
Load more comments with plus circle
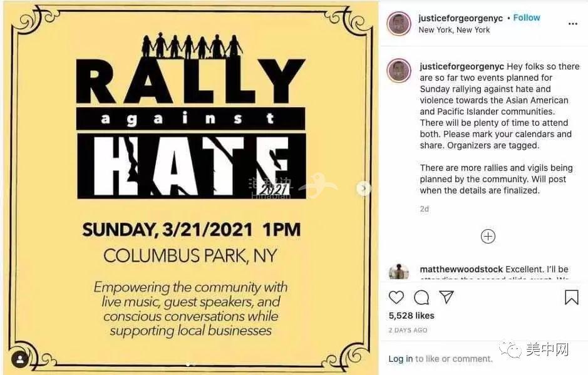pyautogui.click(x=488, y=236)
